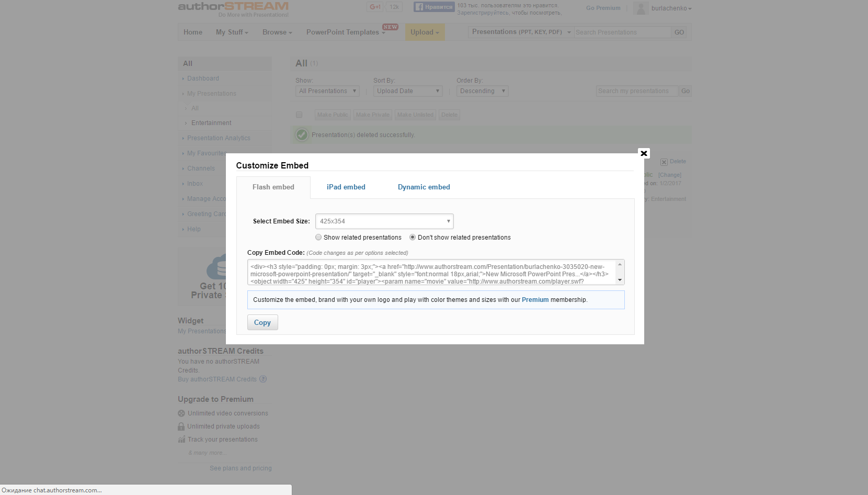Open Buy authorSTREAM Credits link
This screenshot has height=495, width=868.
[x=217, y=379]
